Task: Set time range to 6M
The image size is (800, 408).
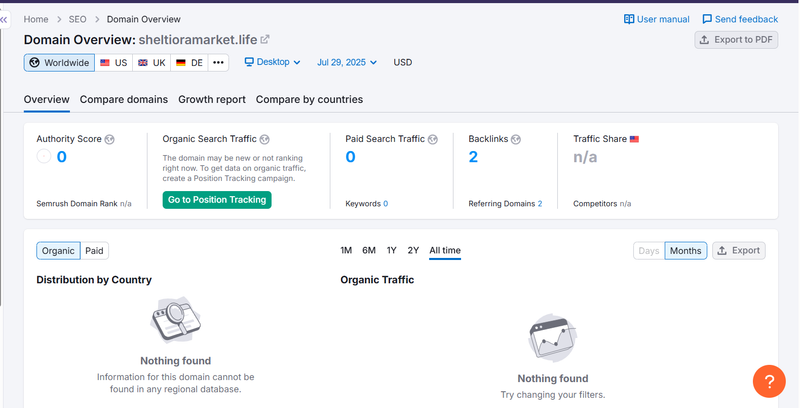Action: [x=369, y=250]
